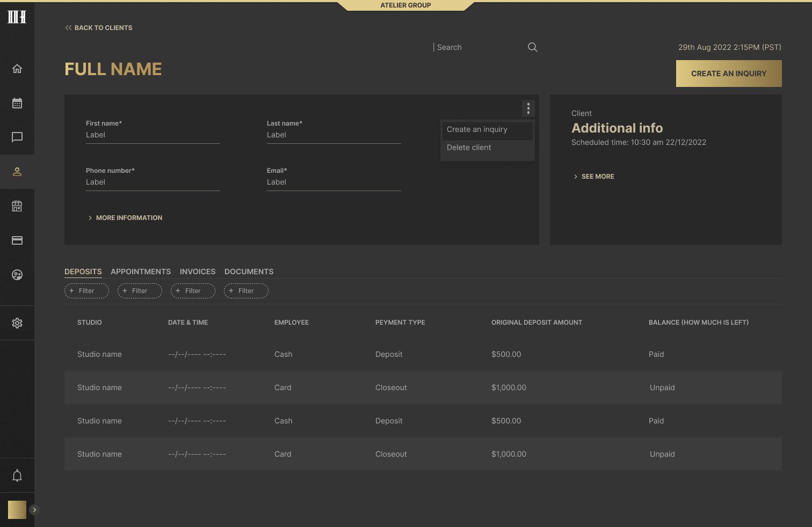Image resolution: width=812 pixels, height=527 pixels.
Task: Click the 'Scheduled time: 10:30 am 22/12/2022' text
Action: point(639,142)
